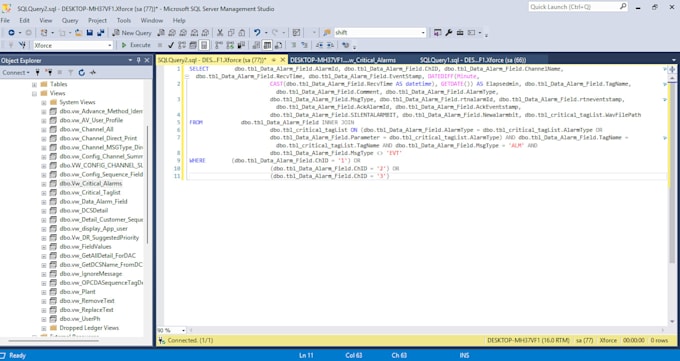This screenshot has height=361, width=680.
Task: Collapse the Views folder node
Action: (34, 93)
